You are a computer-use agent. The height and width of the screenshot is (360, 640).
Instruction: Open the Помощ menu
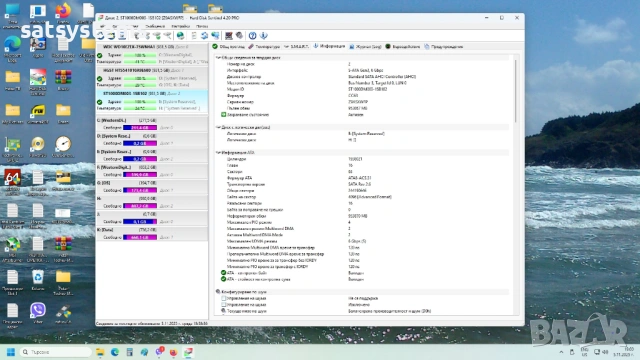pyautogui.click(x=202, y=26)
